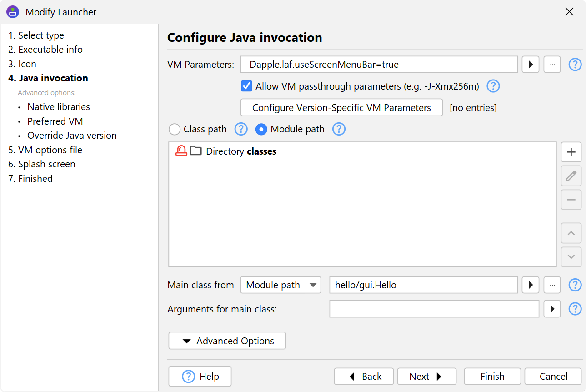This screenshot has width=586, height=392.
Task: Click ellipsis button beside the main class field
Action: pyautogui.click(x=552, y=285)
